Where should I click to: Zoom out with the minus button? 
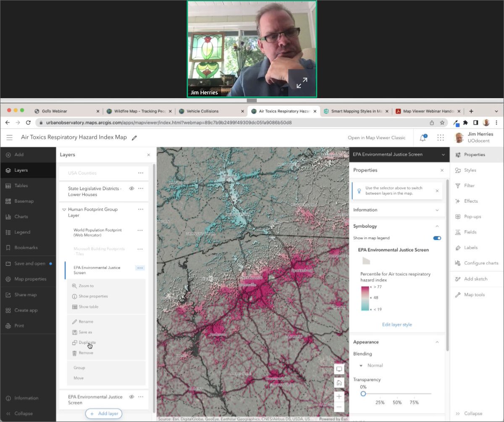339,406
